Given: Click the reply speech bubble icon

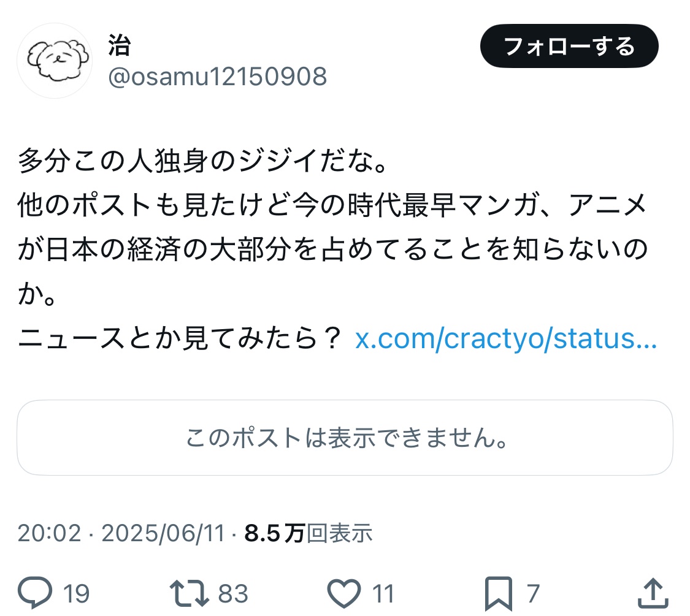Looking at the screenshot, I should 35,593.
